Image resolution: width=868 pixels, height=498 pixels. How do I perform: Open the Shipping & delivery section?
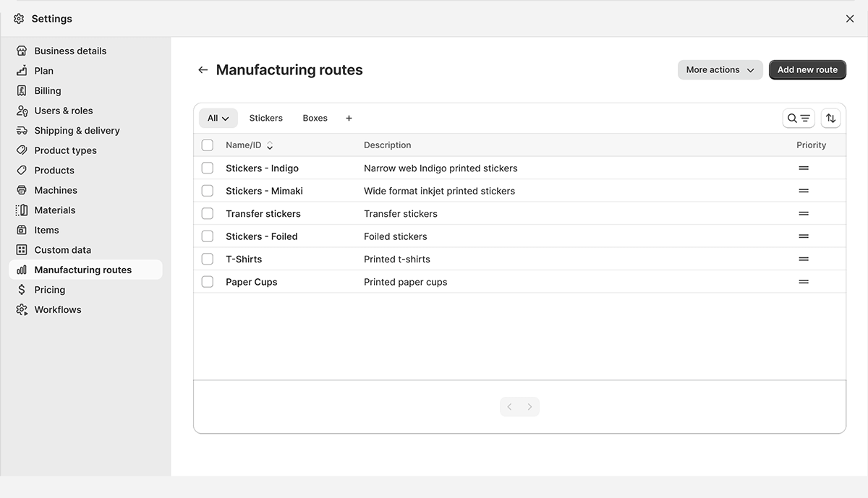77,130
